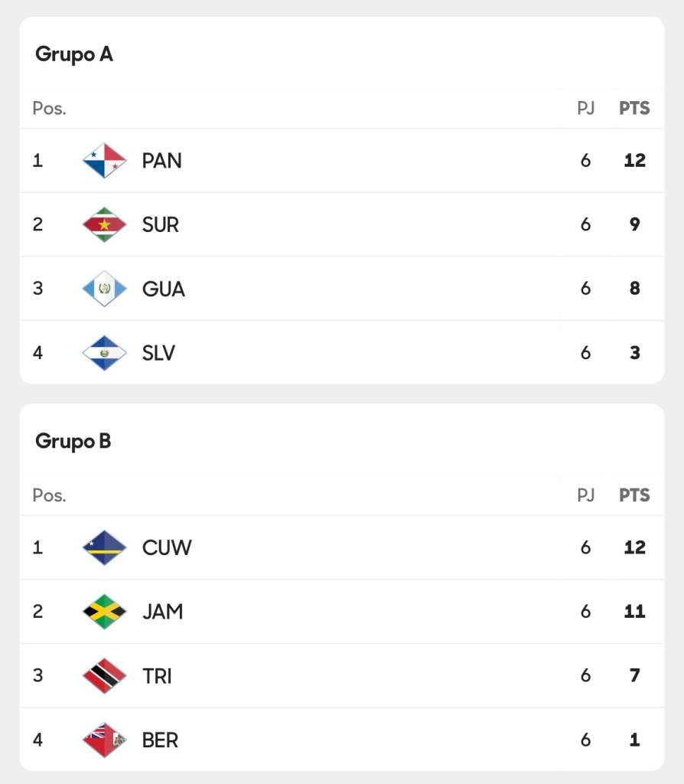Click the Grupo B heading

(73, 441)
